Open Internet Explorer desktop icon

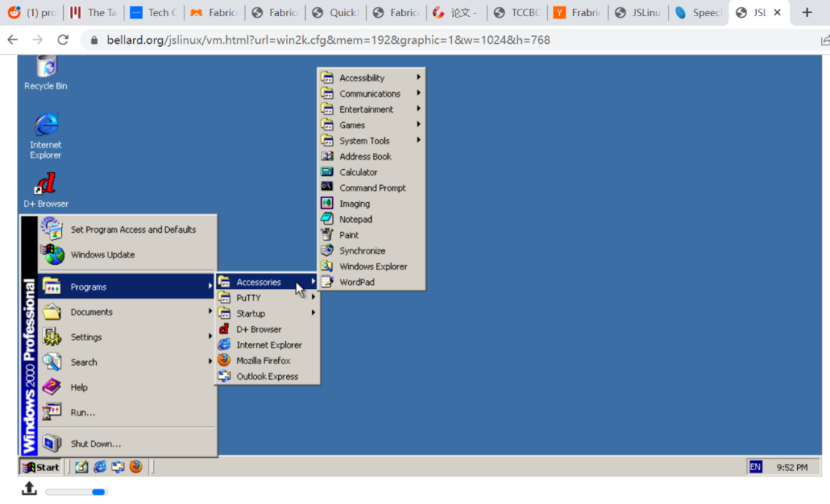coord(46,134)
